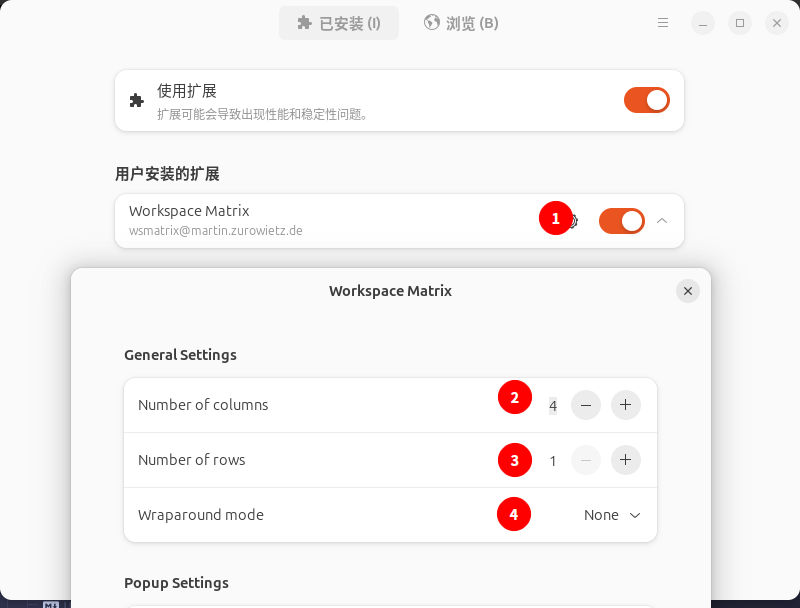The width and height of the screenshot is (800, 608).
Task: Click red marker number 1
Action: (555, 218)
